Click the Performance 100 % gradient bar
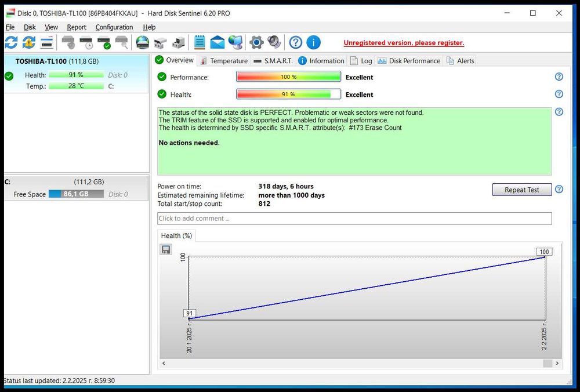The height and width of the screenshot is (392, 580). pos(288,77)
